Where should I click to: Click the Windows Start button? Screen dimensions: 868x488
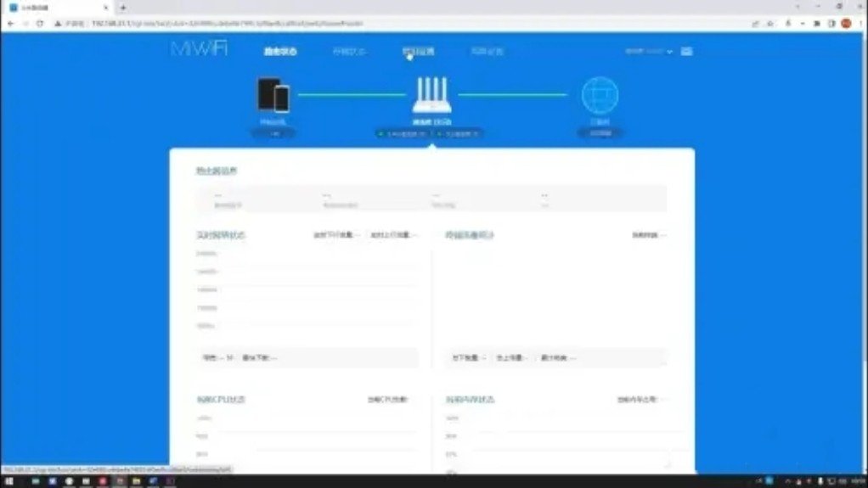(x=8, y=481)
